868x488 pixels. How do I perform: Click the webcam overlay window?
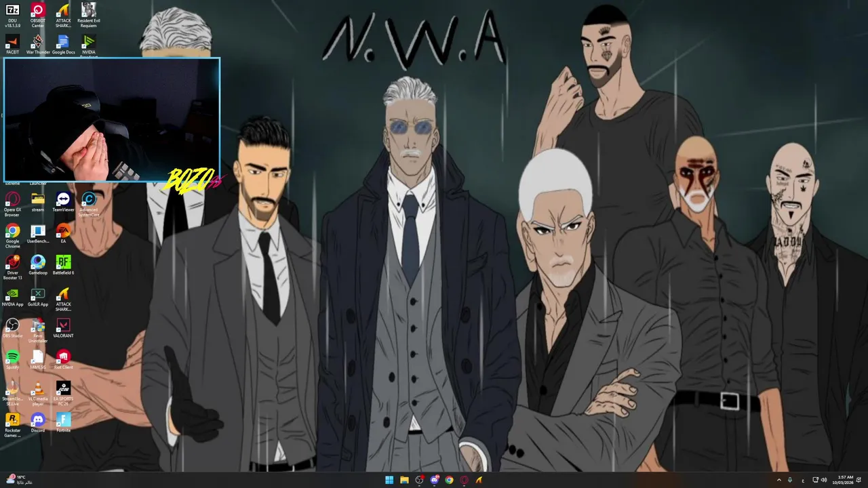112,120
